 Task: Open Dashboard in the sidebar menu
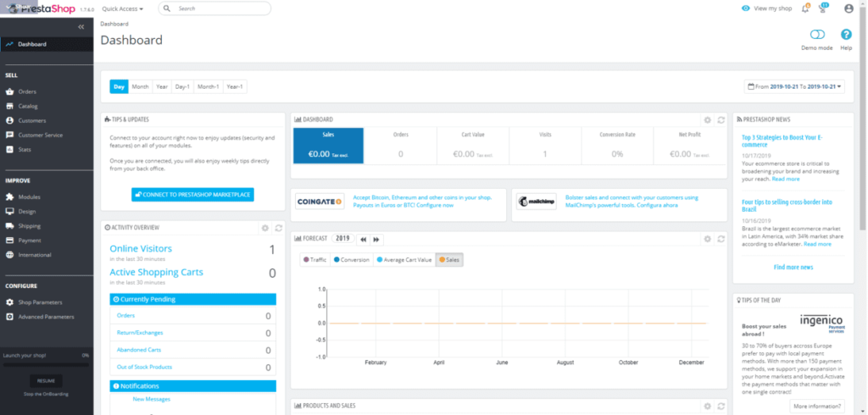coord(47,44)
